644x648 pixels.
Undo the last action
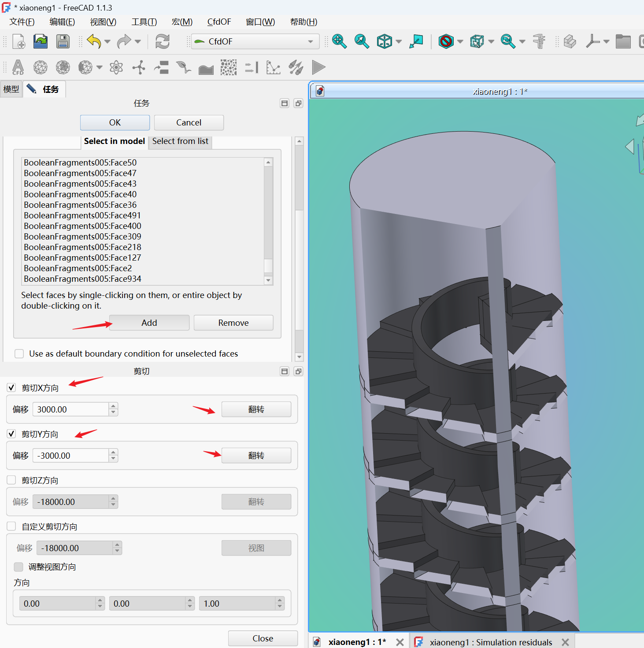94,41
